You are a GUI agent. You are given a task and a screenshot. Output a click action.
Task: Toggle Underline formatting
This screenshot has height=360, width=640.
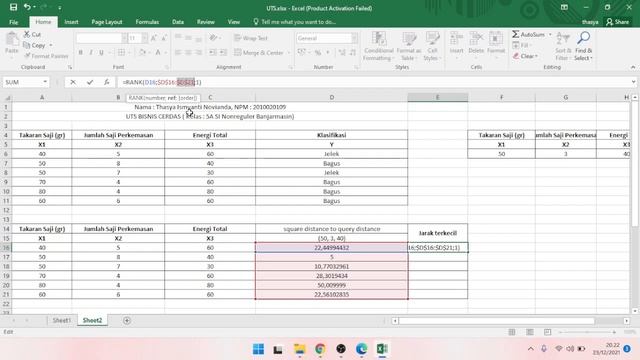tap(101, 52)
